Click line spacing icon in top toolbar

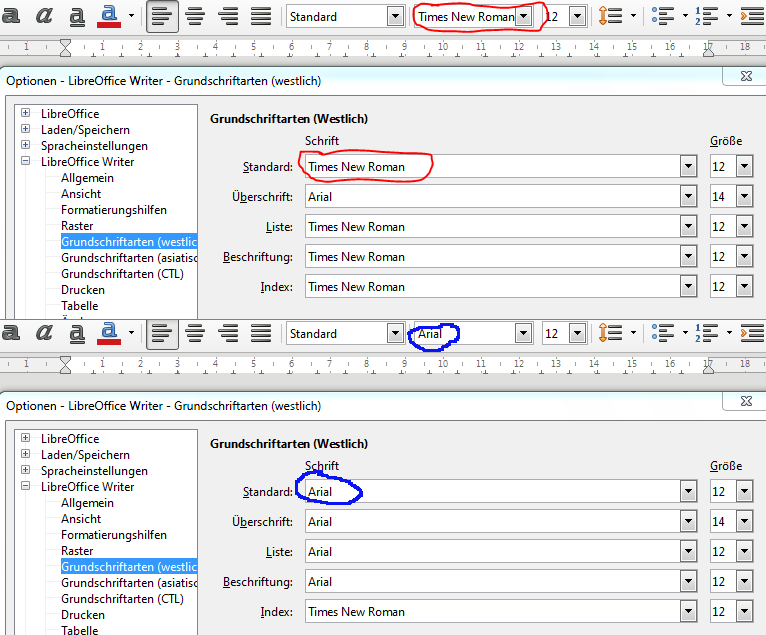pos(610,17)
